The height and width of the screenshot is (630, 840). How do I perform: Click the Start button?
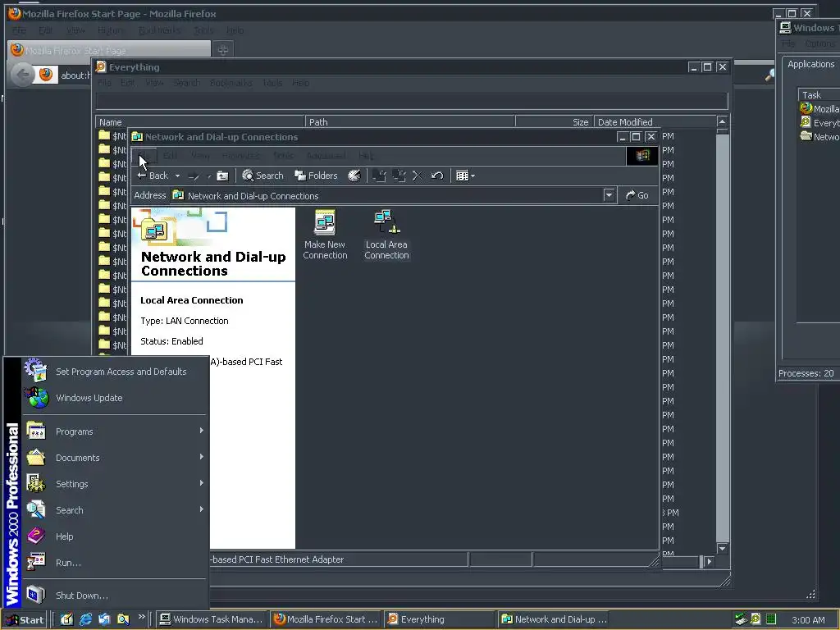25,620
